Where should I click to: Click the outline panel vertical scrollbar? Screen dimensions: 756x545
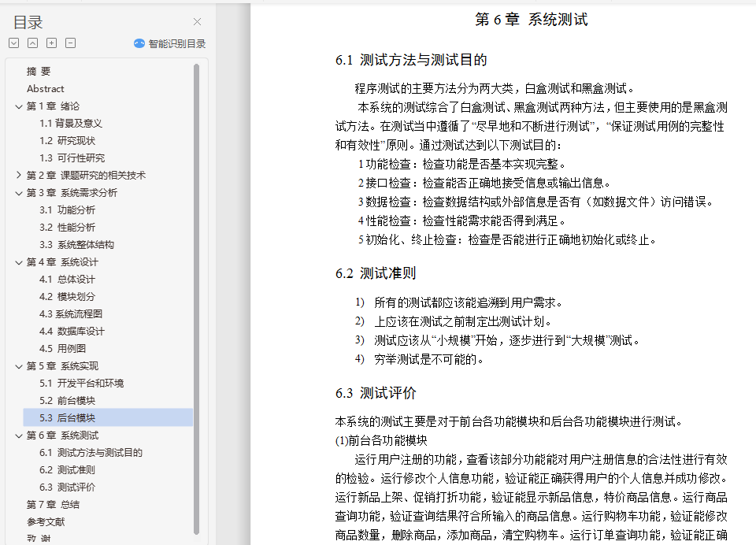196,299
